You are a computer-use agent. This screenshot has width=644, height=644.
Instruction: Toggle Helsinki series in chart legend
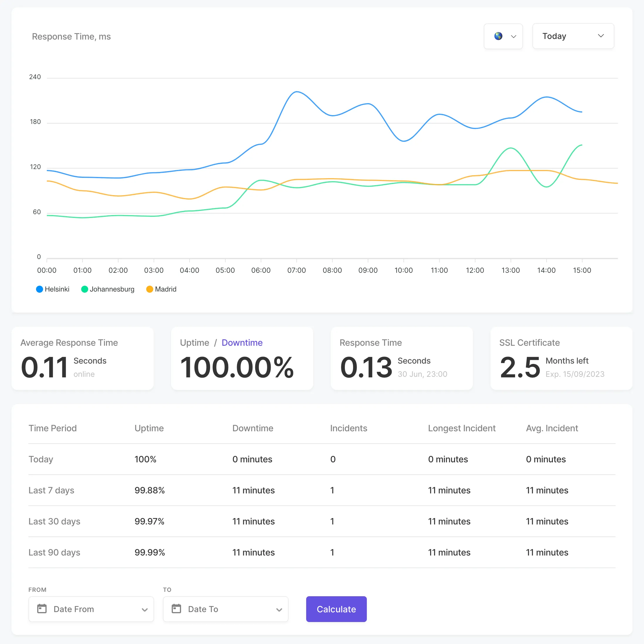[x=53, y=289]
